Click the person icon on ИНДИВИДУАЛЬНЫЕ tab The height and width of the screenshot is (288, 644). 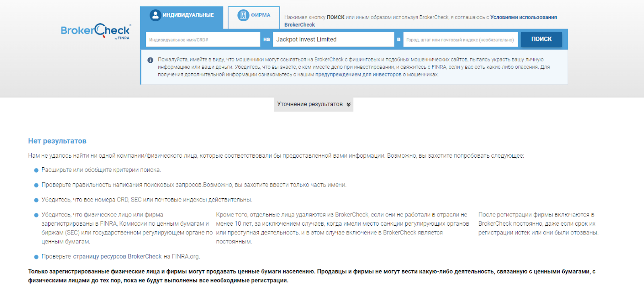pos(155,15)
